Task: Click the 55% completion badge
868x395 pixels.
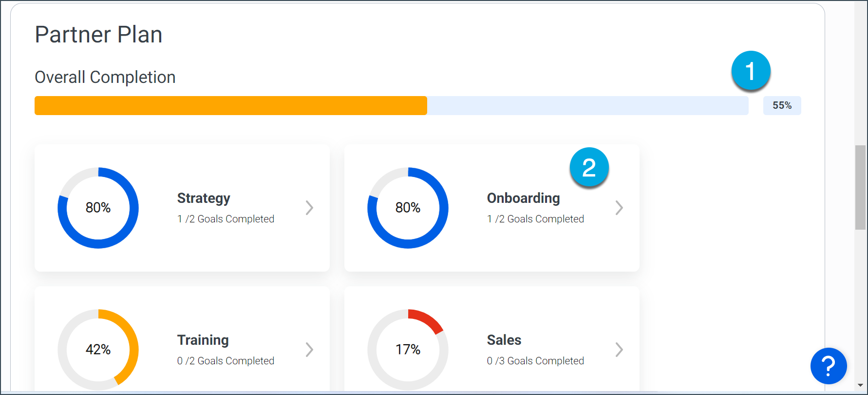Action: [782, 105]
